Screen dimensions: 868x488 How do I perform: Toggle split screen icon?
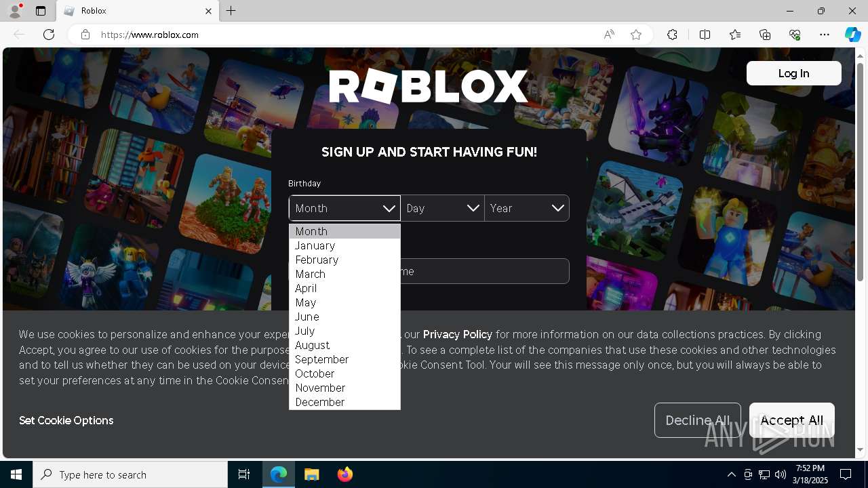point(705,35)
